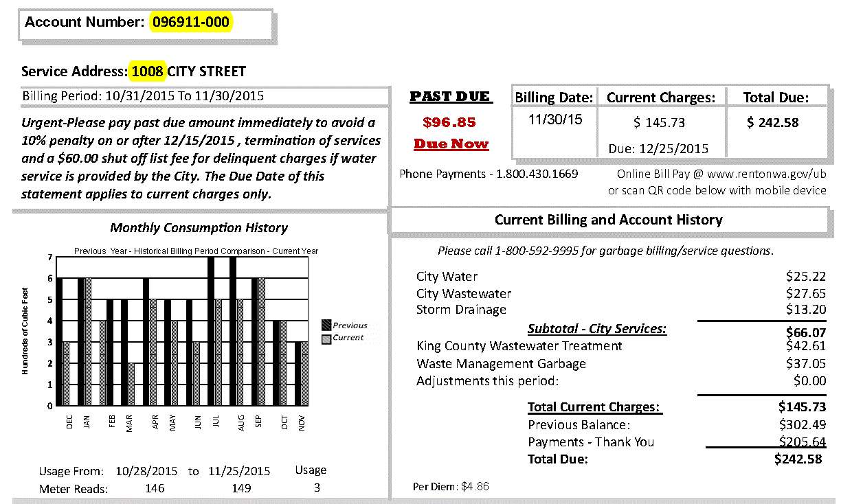
Task: Select the billing date 11/30/15
Action: click(x=555, y=119)
